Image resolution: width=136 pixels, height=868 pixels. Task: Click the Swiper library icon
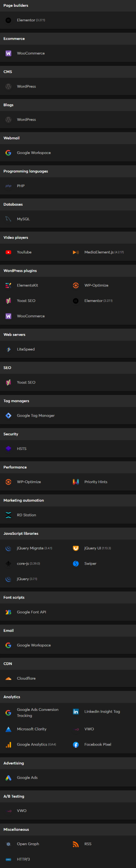coord(76,563)
